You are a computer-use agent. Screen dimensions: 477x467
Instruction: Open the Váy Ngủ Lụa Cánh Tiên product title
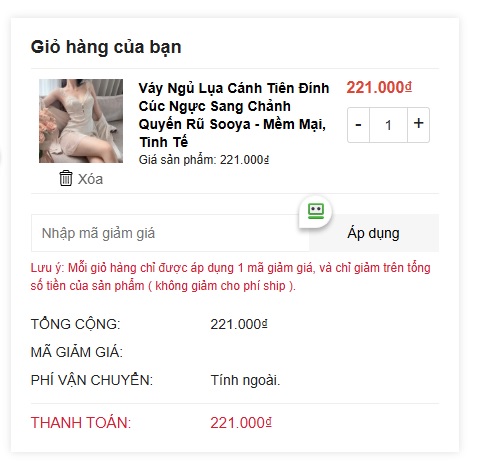coord(234,115)
